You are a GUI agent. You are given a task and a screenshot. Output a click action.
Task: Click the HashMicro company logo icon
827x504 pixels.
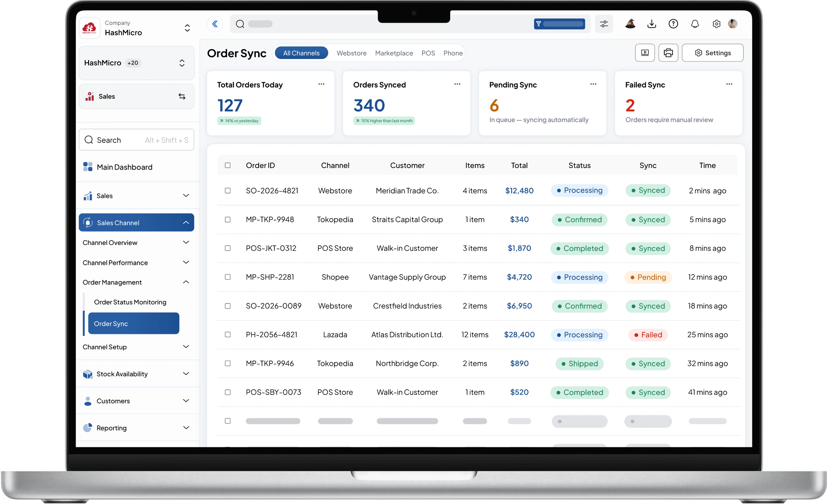click(89, 28)
